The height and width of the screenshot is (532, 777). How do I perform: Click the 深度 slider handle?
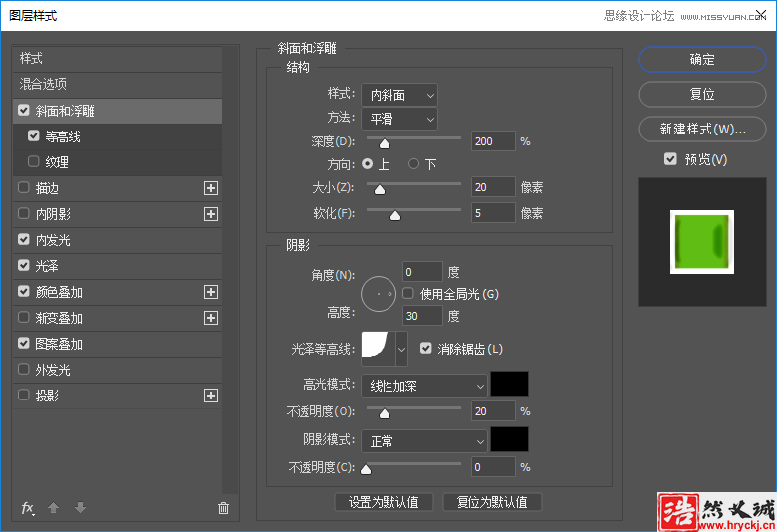tap(385, 143)
